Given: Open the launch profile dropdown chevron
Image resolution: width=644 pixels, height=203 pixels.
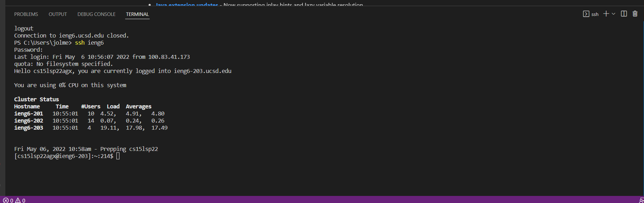Looking at the screenshot, I should click(x=614, y=14).
